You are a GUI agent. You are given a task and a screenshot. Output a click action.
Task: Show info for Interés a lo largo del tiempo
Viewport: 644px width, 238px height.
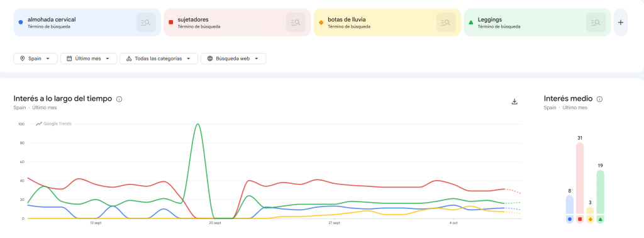[x=119, y=99]
